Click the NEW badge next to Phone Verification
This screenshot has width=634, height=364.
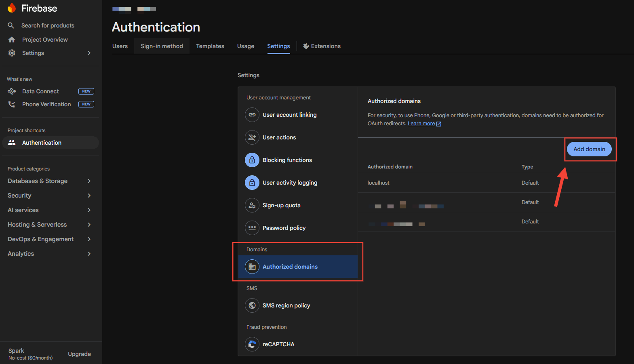[86, 104]
